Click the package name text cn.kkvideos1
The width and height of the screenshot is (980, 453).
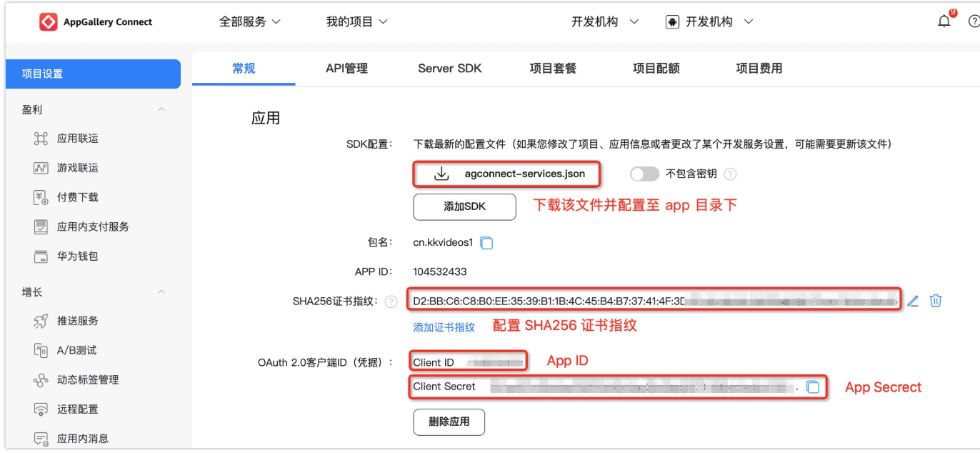443,243
